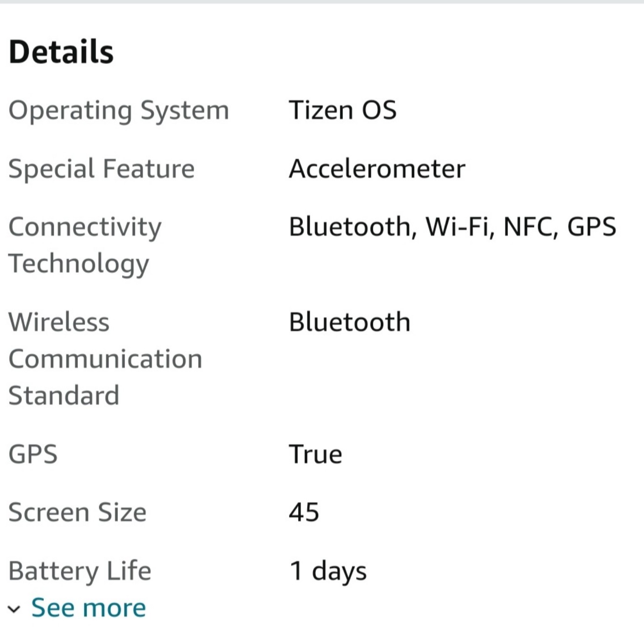Select the 45 screen size value
The width and height of the screenshot is (644, 644).
tap(304, 513)
